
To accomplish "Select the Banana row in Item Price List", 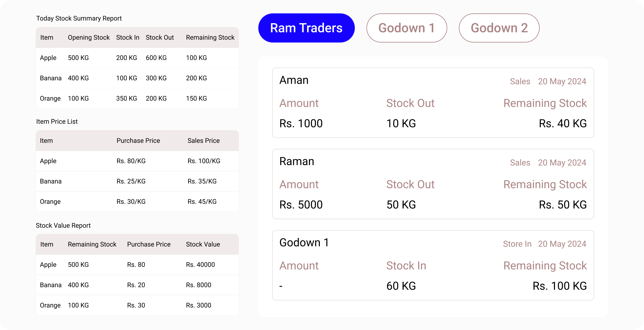I will [137, 181].
